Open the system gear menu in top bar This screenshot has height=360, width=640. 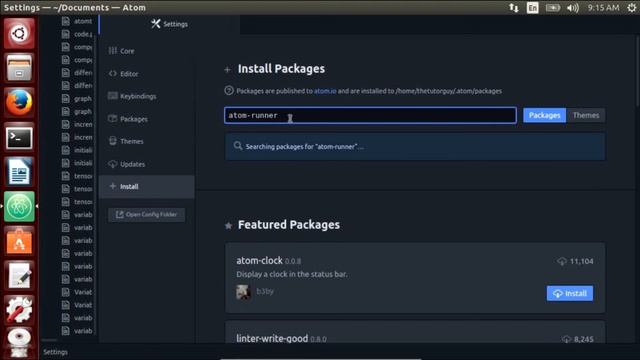pyautogui.click(x=632, y=8)
